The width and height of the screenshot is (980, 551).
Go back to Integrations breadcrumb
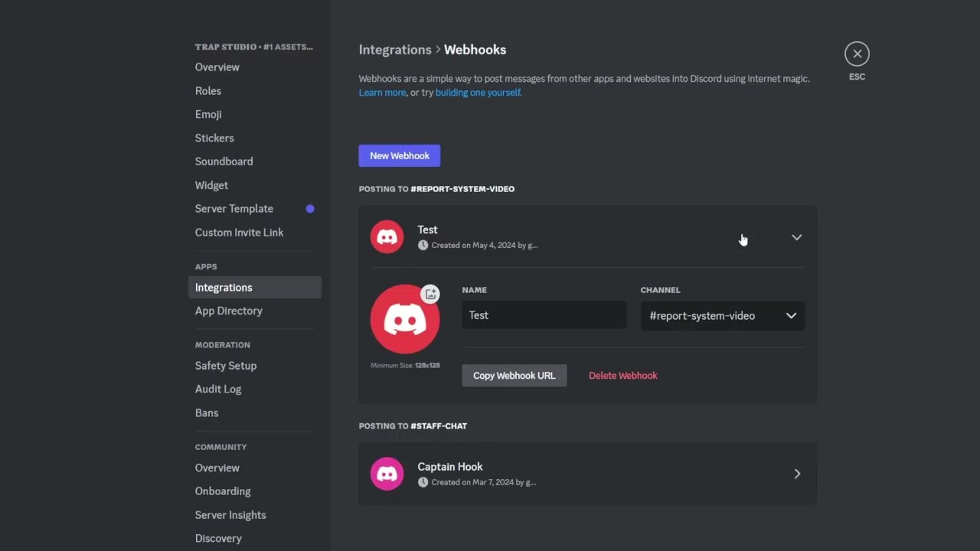tap(395, 50)
